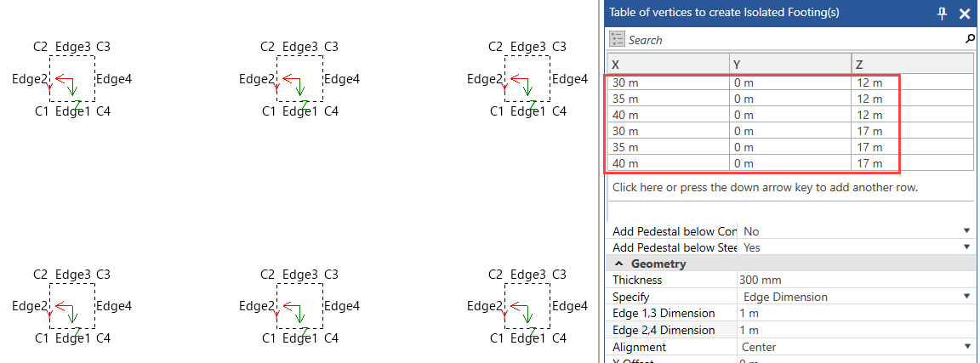Viewport: 980px width, 363px height.
Task: Open Add Pedestal below Concrete dropdown
Action: coord(966,231)
